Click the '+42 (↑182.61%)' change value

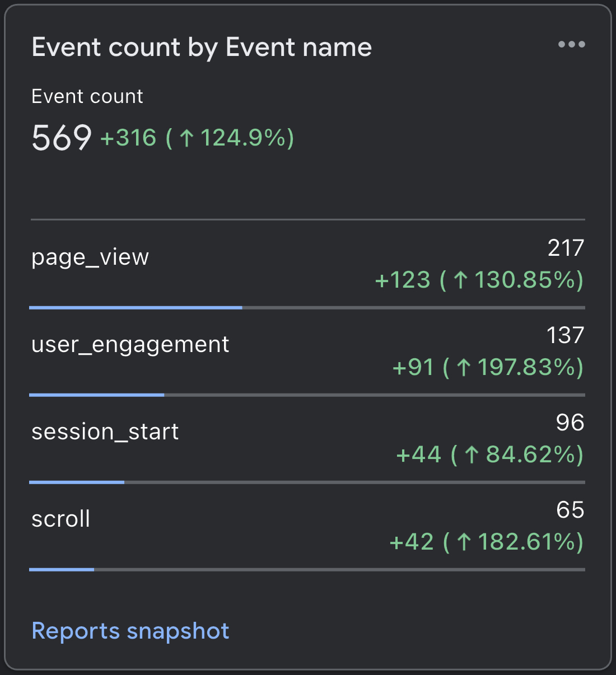487,542
